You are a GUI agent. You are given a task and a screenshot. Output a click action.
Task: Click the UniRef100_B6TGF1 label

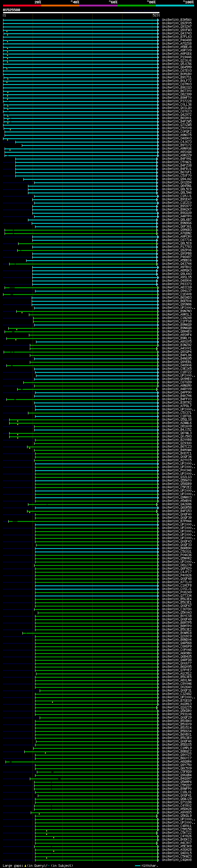[176, 172]
